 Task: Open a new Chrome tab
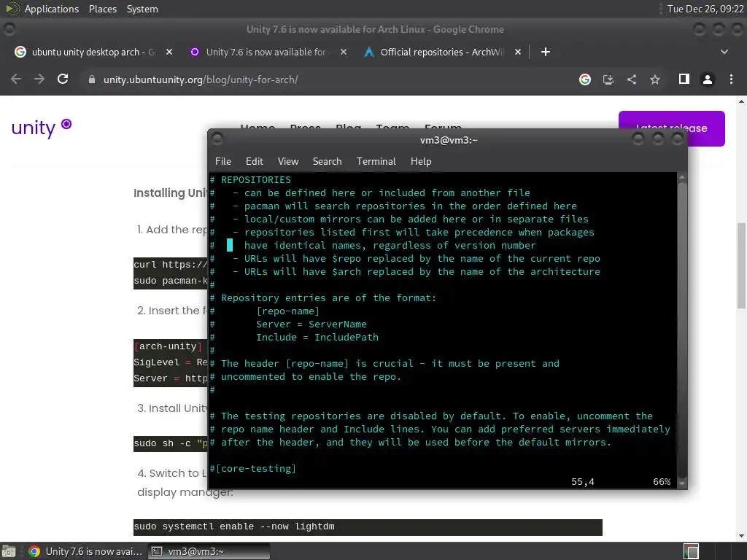pyautogui.click(x=546, y=52)
